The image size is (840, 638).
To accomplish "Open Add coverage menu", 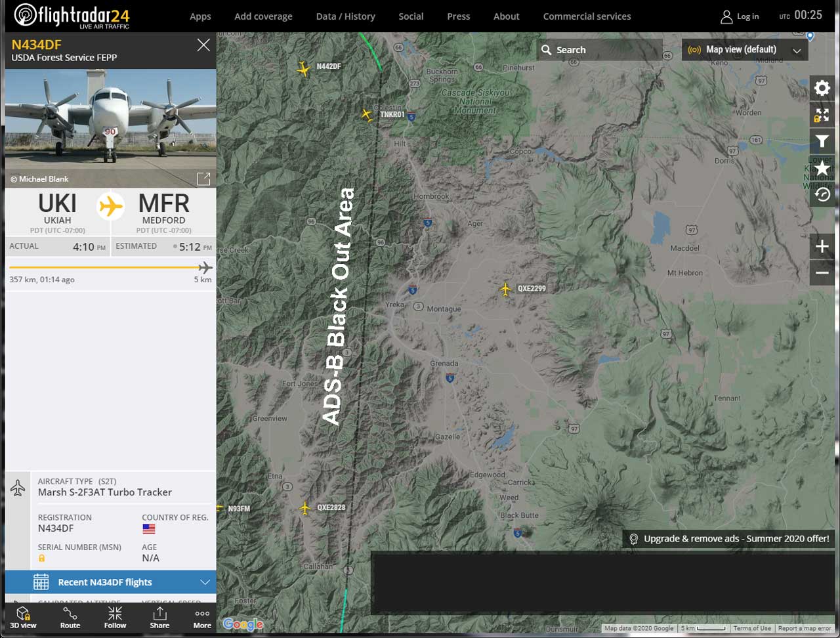I will (x=263, y=16).
